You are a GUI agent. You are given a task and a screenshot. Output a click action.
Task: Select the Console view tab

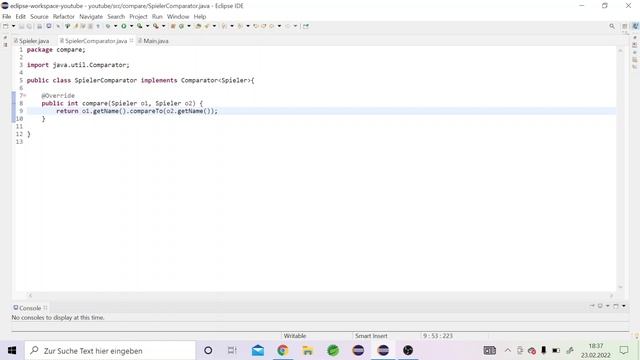pyautogui.click(x=30, y=308)
